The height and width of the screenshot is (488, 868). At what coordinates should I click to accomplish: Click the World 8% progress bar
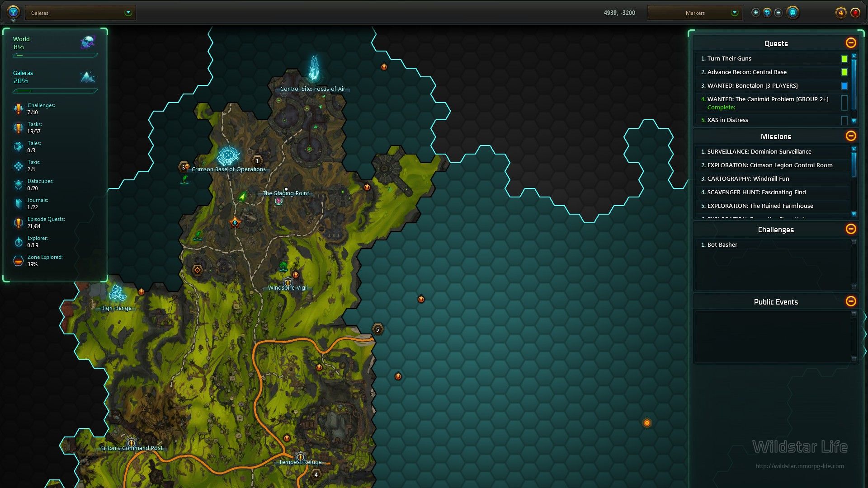[55, 56]
